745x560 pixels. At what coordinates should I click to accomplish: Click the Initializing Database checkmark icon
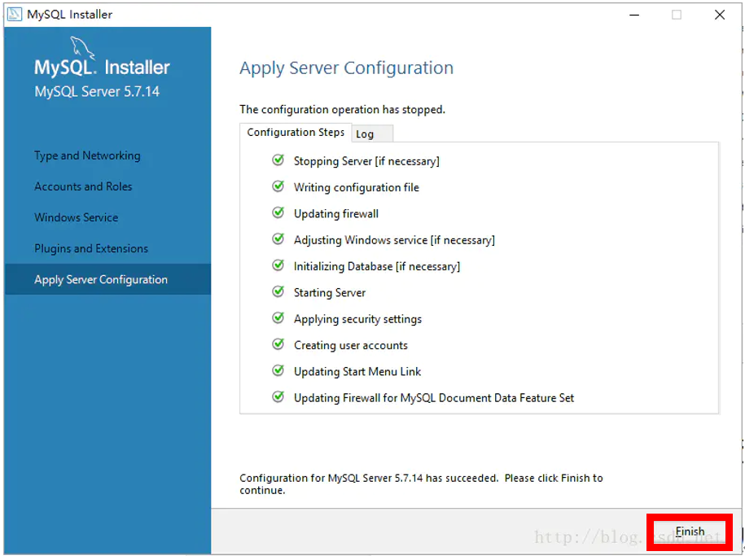point(278,266)
